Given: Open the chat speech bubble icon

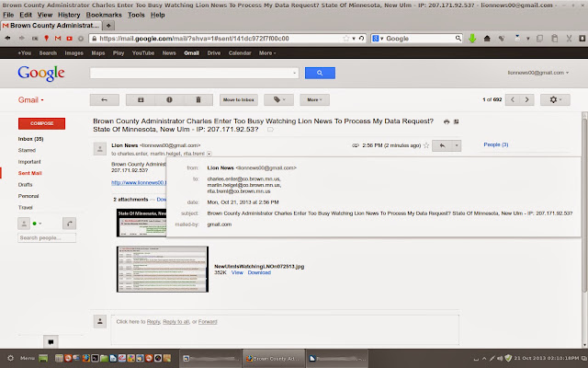Looking at the screenshot, I should [x=51, y=341].
